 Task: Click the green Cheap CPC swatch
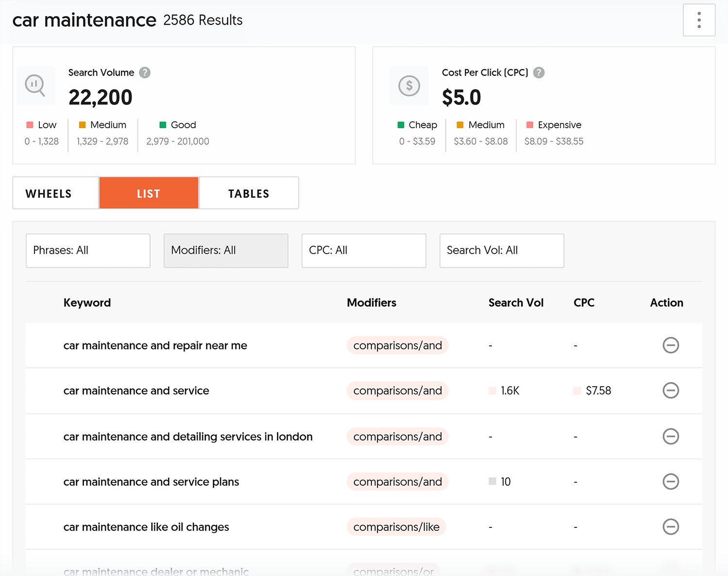tap(401, 125)
